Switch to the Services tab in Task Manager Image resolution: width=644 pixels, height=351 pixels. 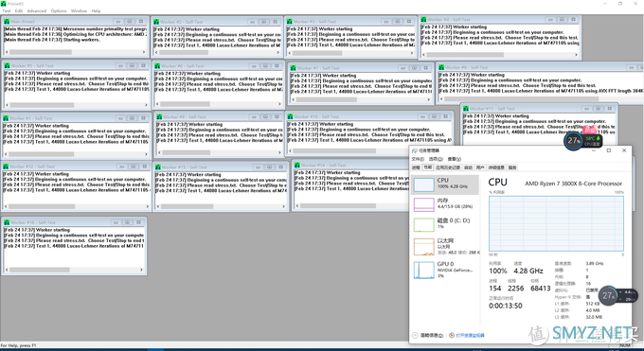coord(512,167)
